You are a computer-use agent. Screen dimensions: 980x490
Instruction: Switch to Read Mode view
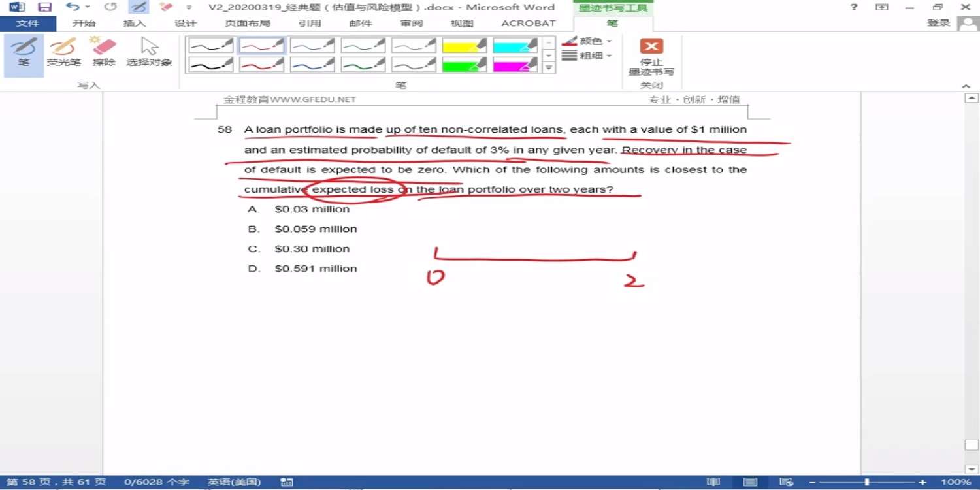(x=713, y=482)
